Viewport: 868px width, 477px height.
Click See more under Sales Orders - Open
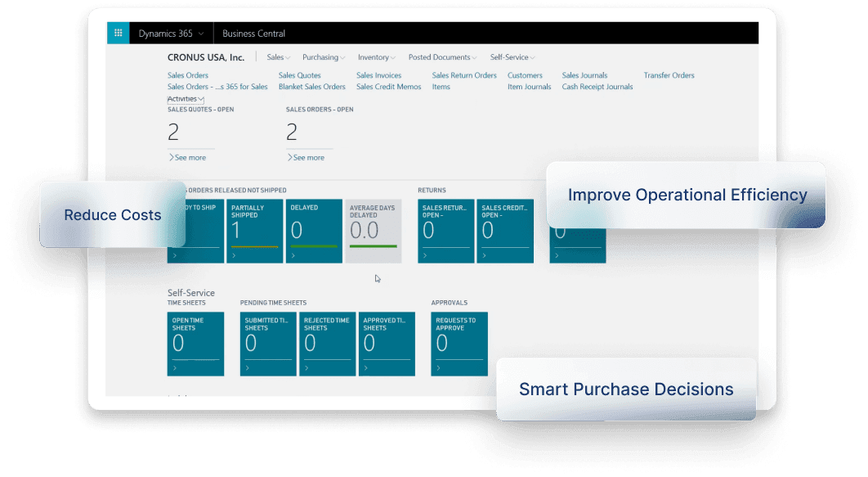point(306,157)
